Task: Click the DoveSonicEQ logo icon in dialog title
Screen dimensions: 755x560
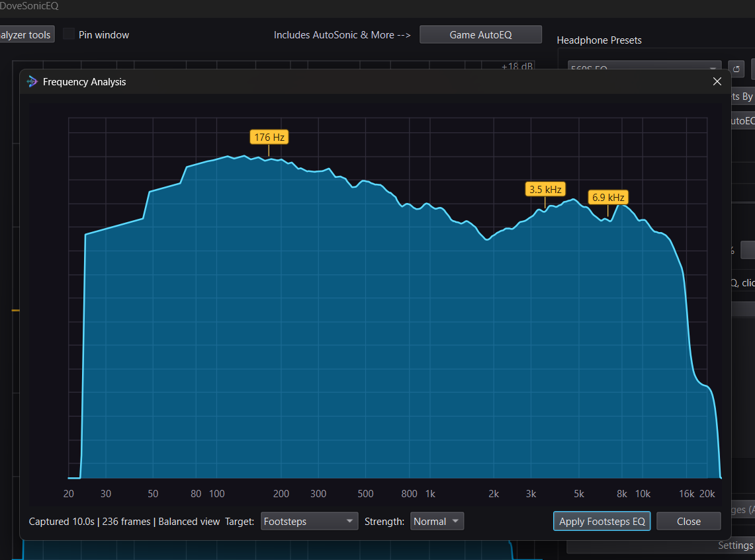Action: 32,82
